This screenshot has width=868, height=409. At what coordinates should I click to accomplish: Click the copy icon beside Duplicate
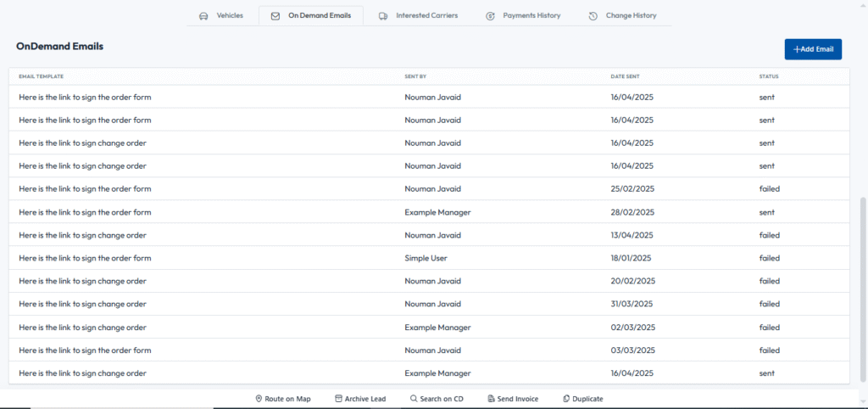(566, 399)
